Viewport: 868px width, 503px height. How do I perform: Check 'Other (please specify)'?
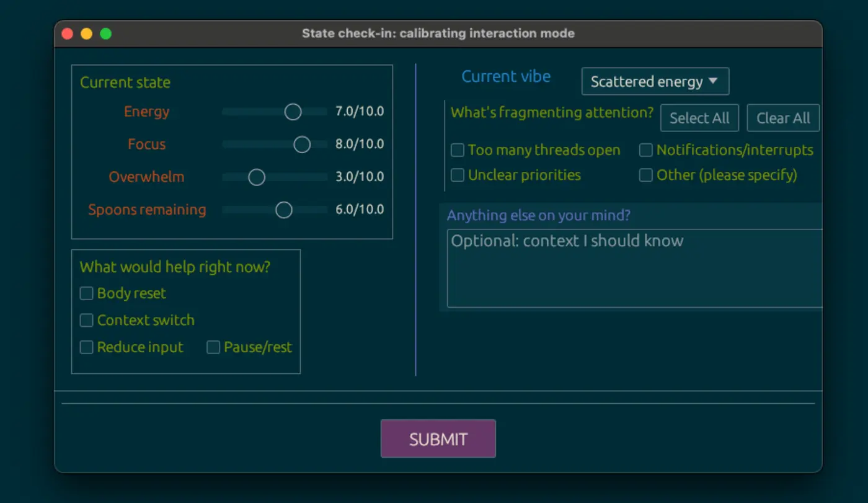click(x=645, y=175)
